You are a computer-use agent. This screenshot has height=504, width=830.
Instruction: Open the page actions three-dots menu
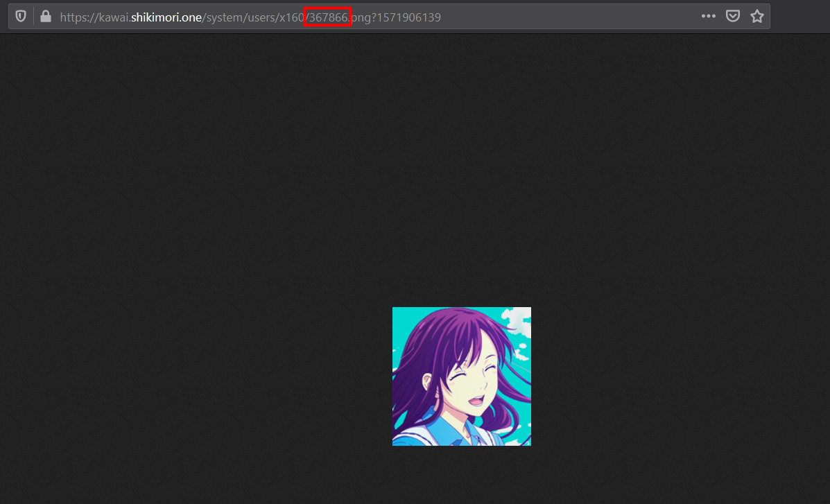708,17
